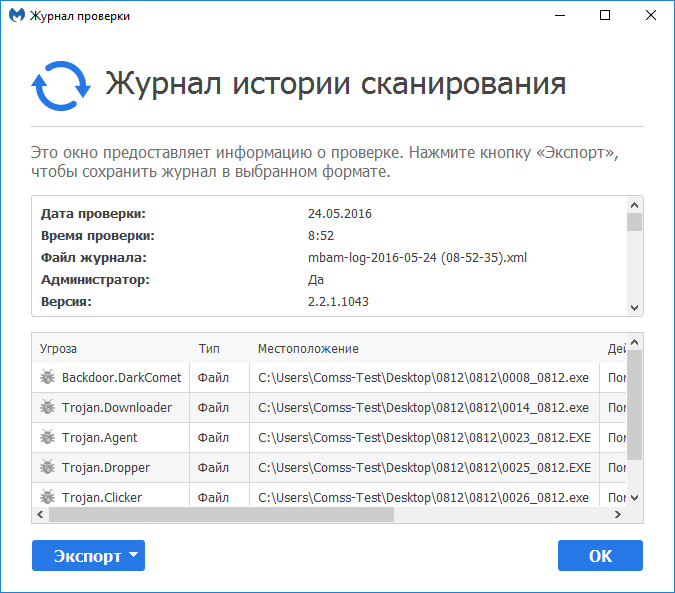Click scroll down arrow of threats table
The image size is (675, 593).
[634, 498]
